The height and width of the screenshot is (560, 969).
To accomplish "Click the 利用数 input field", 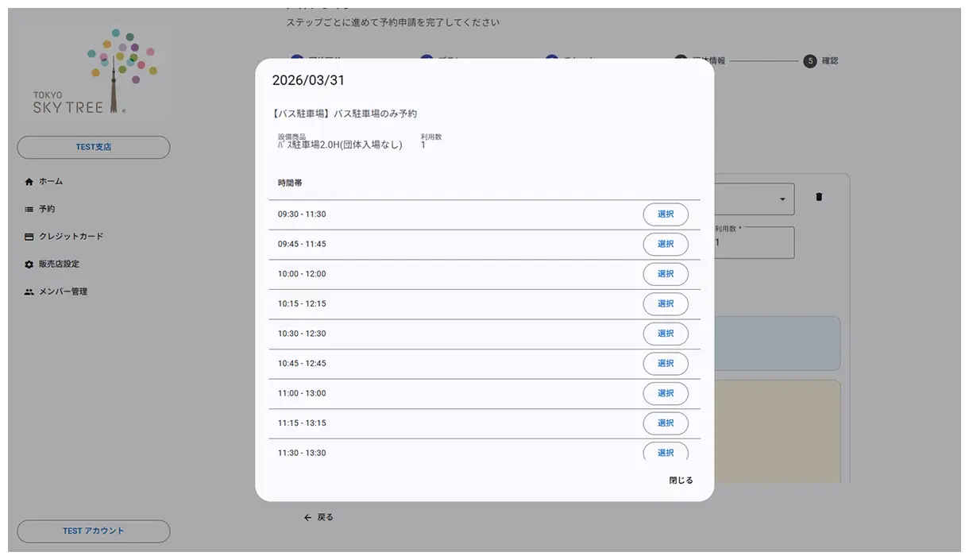I will point(753,243).
